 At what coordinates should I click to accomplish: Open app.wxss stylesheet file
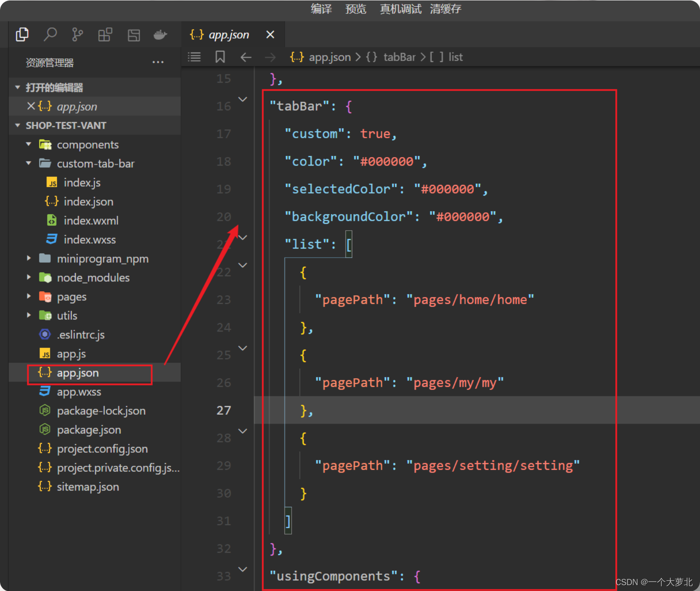pyautogui.click(x=79, y=392)
